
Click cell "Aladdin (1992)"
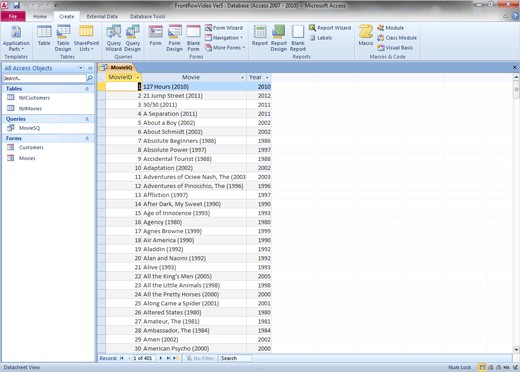coord(194,249)
